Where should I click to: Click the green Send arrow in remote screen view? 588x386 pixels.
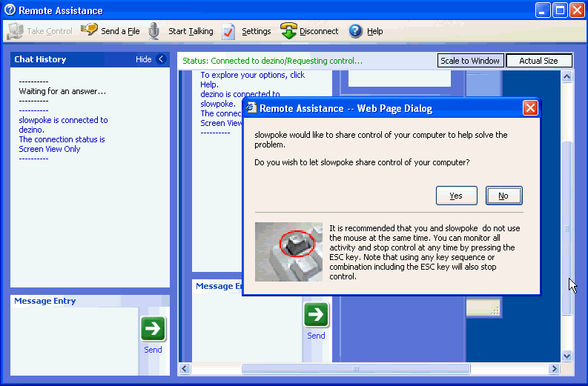pyautogui.click(x=316, y=314)
